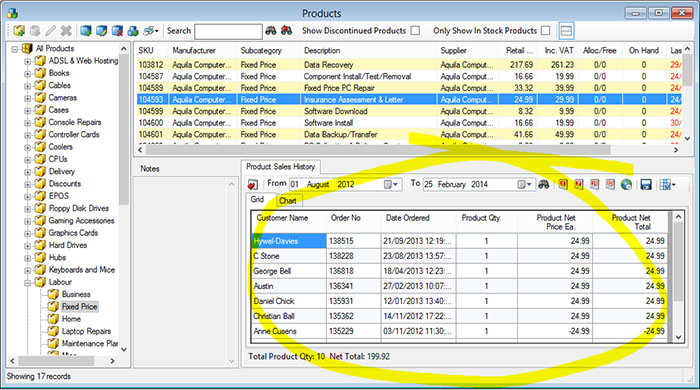The width and height of the screenshot is (700, 390).
Task: Toggle the split panel layout button
Action: pos(566,31)
